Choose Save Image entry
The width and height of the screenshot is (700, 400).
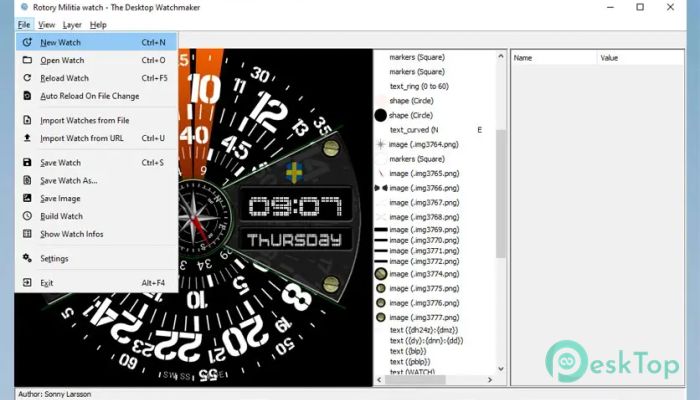tap(96, 198)
